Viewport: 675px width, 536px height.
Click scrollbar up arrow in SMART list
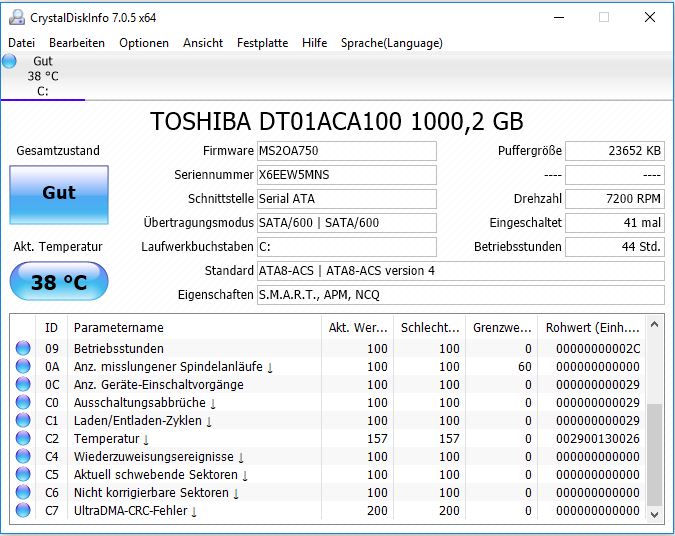click(x=654, y=325)
